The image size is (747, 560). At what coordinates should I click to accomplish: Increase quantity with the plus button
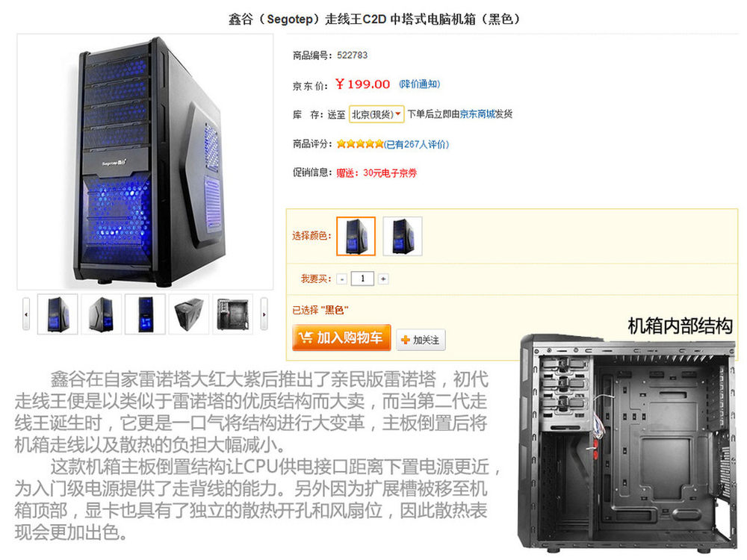click(383, 279)
